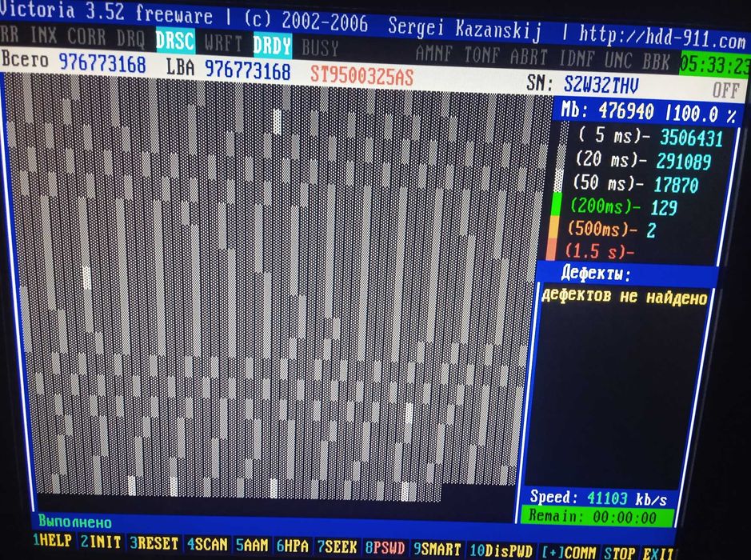Select the 2INIT function key item
The width and height of the screenshot is (751, 560).
(101, 542)
